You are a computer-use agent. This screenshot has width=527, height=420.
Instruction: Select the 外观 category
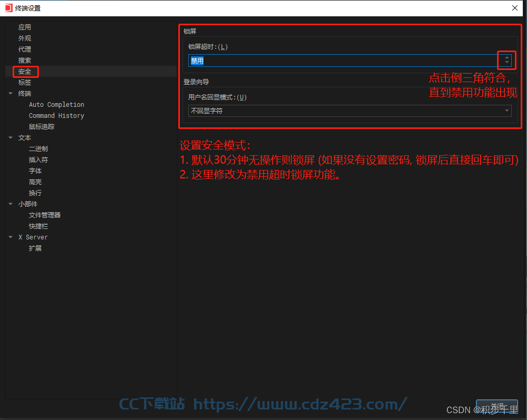[x=25, y=38]
